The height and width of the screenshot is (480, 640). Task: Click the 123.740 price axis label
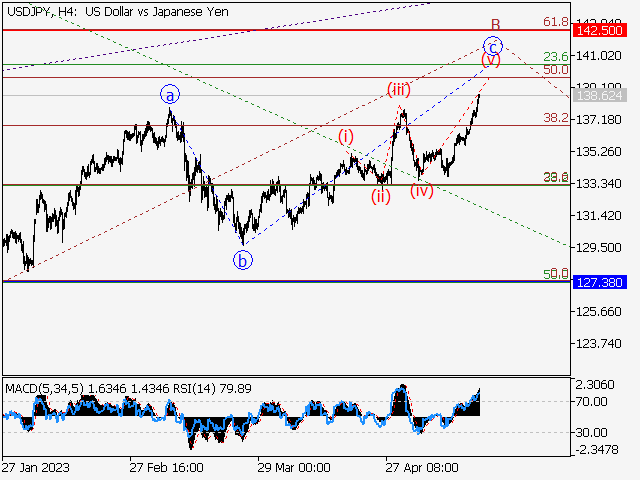click(x=598, y=344)
